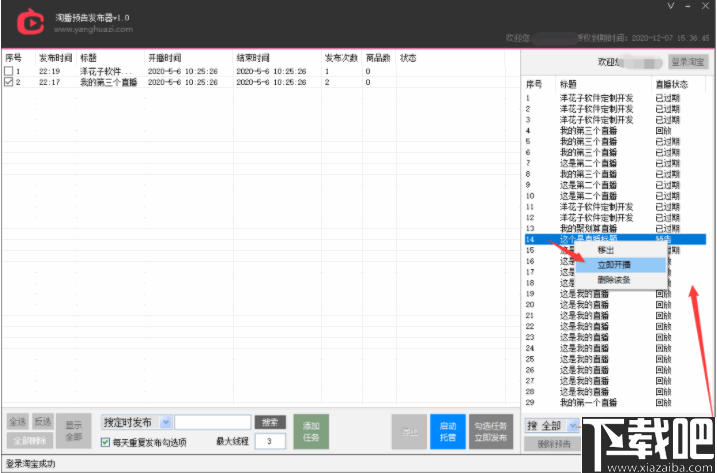Select preview row 13 我的聚划算直播
This screenshot has height=473, width=717.
pyautogui.click(x=615, y=228)
